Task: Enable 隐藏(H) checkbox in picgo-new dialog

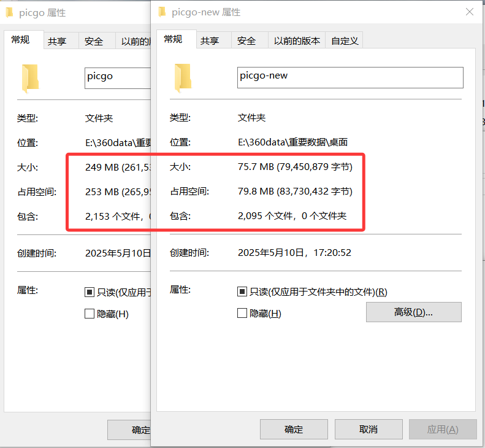Action: [242, 314]
